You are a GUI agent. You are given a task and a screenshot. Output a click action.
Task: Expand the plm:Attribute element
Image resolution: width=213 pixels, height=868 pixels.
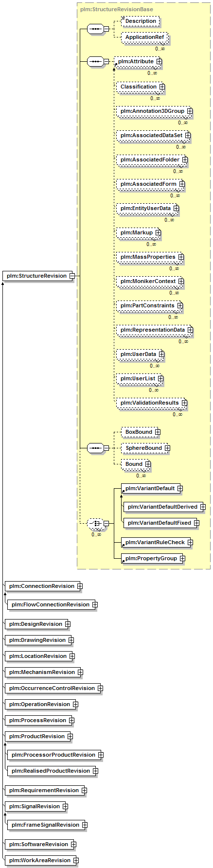159,62
